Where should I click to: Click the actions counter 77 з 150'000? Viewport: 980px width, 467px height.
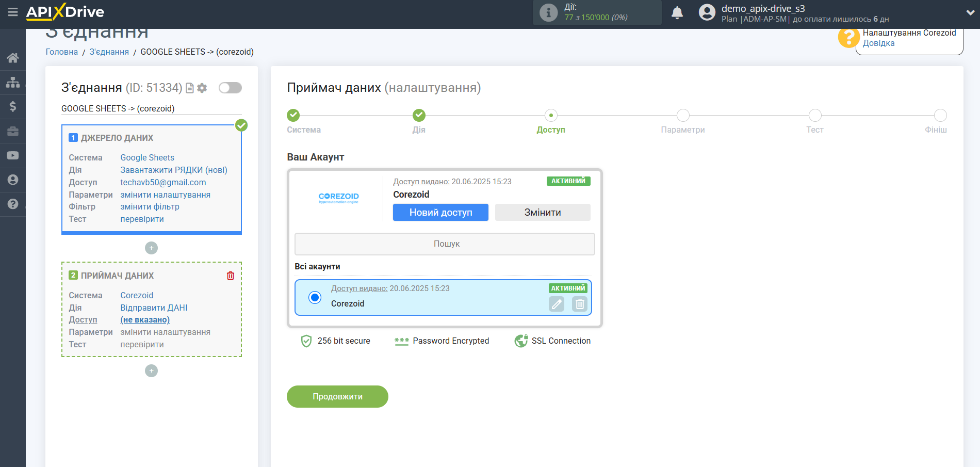[596, 18]
